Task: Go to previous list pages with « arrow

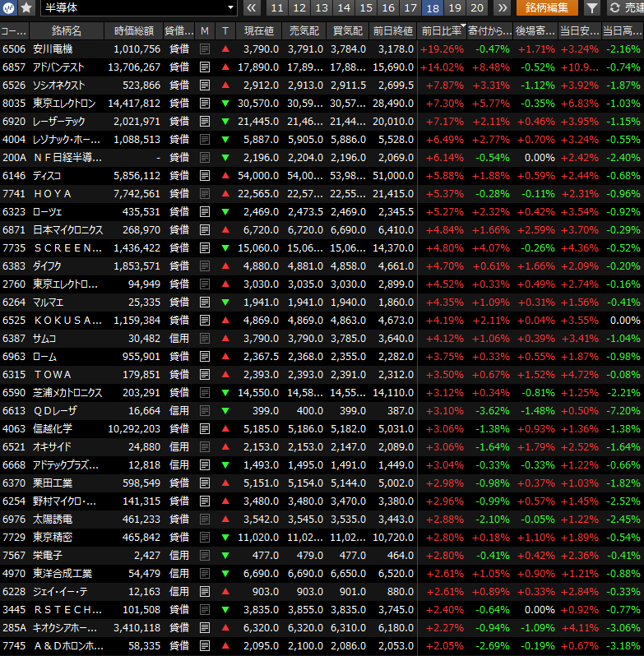Action: pos(252,8)
